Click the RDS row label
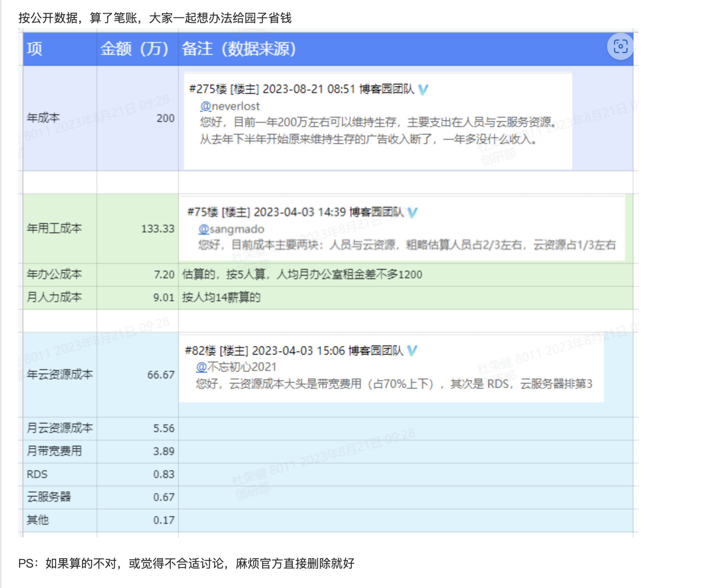 click(x=37, y=474)
